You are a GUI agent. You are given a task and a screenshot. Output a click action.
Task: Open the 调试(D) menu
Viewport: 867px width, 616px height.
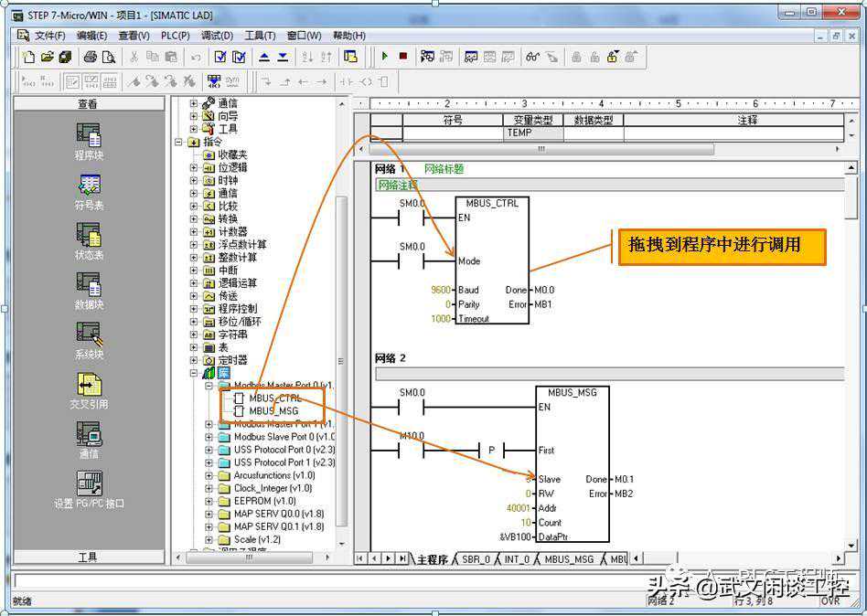216,36
